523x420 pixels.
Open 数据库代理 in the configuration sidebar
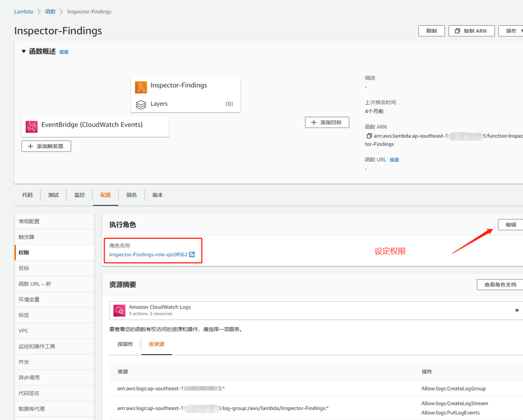(55, 409)
